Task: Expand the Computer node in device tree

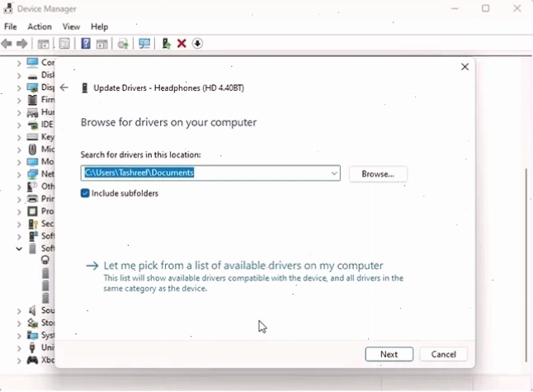Action: click(x=19, y=63)
